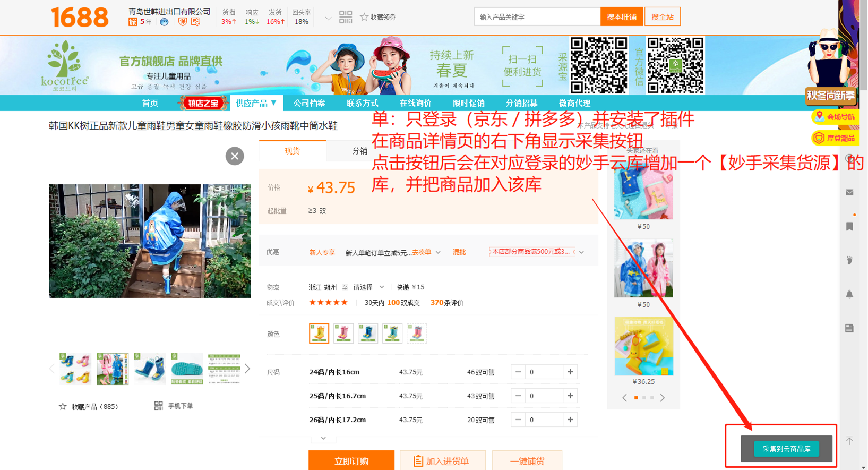Screen dimensions: 868x470
Task: Decrease quantity for 26码 size
Action: pos(518,420)
